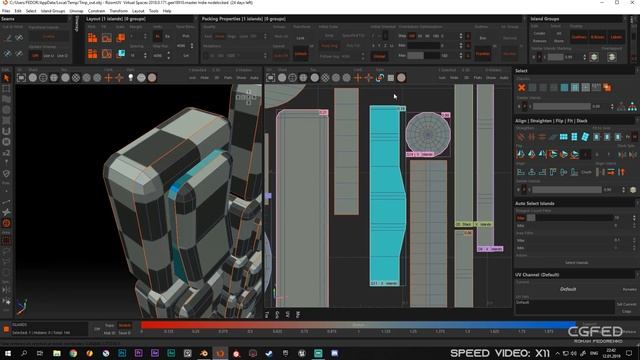This screenshot has width=640, height=360.
Task: Click the shield icon in left toolbar
Action: 6,174
